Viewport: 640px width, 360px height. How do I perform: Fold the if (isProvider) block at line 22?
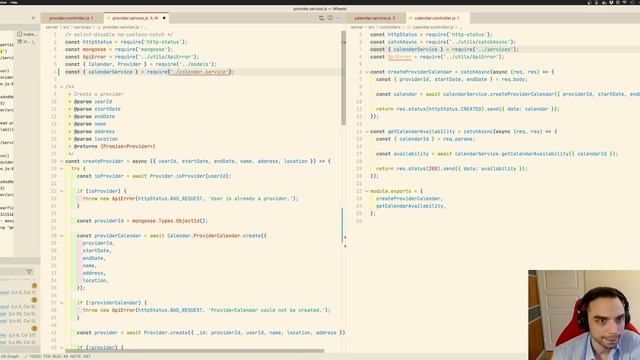(62, 191)
